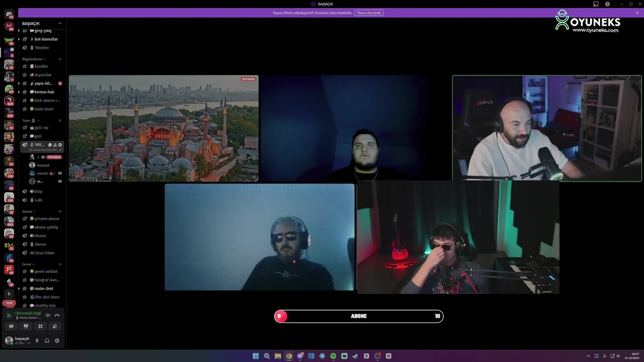
Task: Open the bot-komutlar channel
Action: point(41,39)
